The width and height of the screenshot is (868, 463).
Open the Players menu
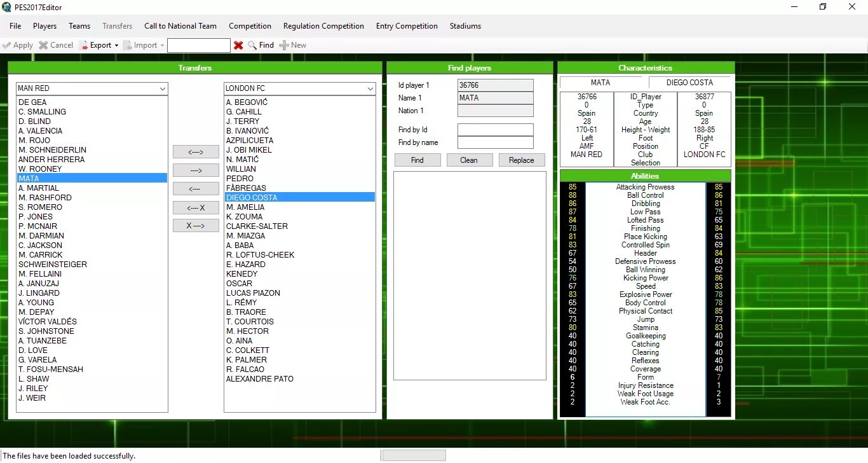(x=45, y=26)
